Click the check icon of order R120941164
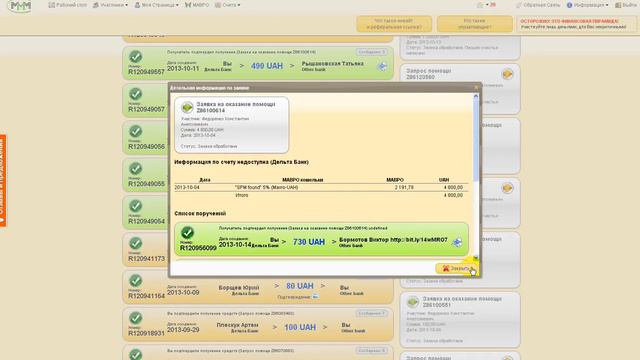The image size is (640, 360). tap(136, 281)
